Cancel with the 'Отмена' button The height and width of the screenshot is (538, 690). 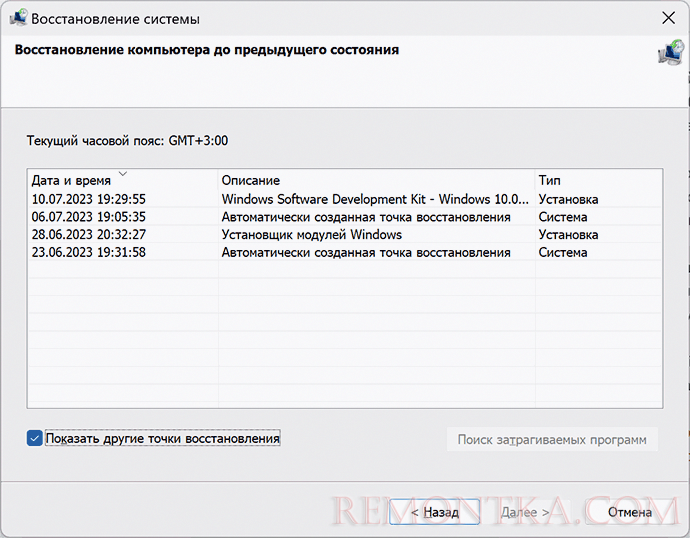630,512
